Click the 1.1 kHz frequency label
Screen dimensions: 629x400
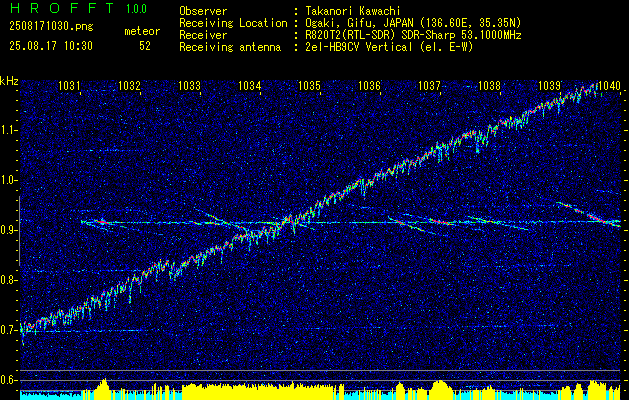pos(7,130)
